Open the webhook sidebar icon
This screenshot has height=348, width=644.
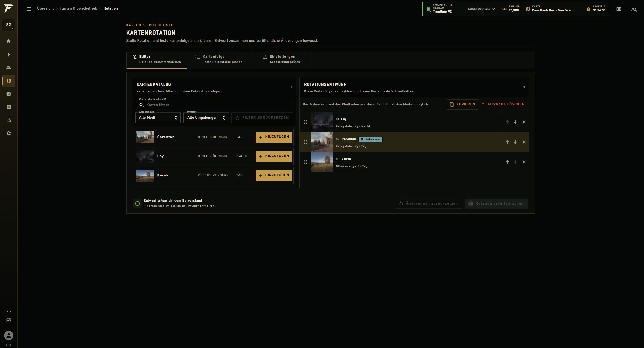tap(9, 120)
